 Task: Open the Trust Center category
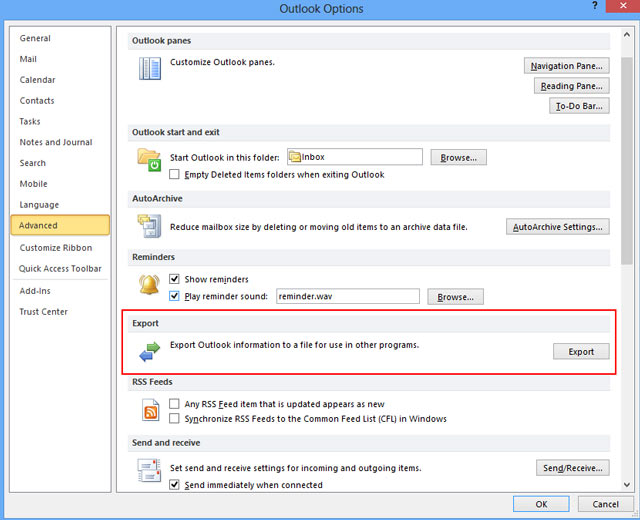tap(60, 312)
